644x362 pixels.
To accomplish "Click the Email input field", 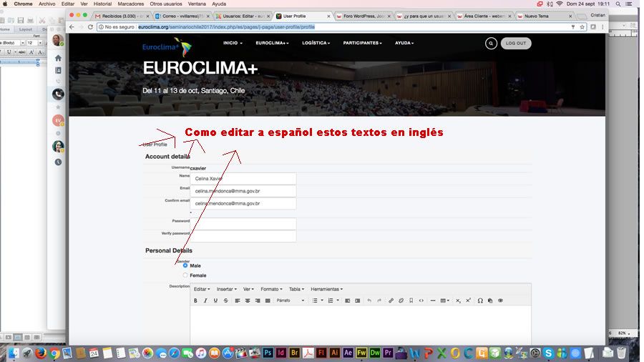I will [243, 191].
